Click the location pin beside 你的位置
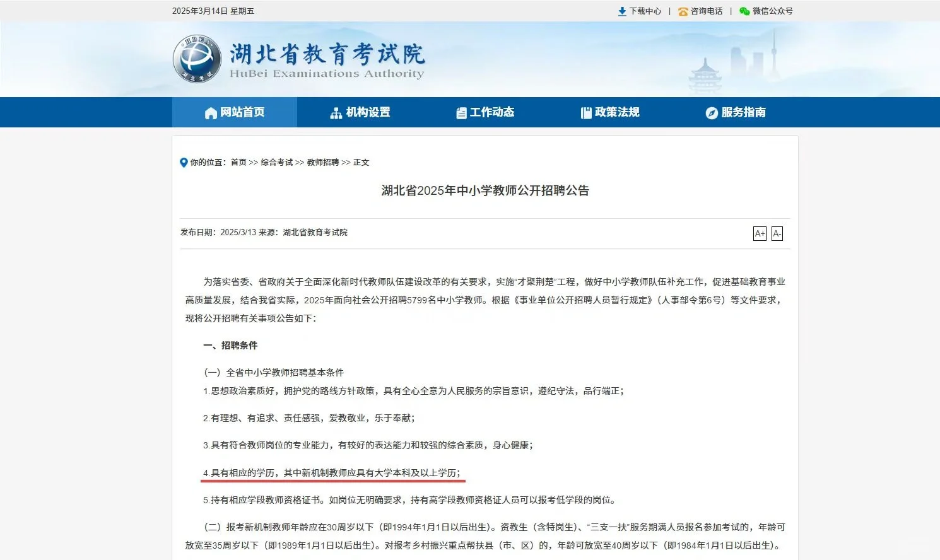Screen dimensions: 940x560 [183, 162]
